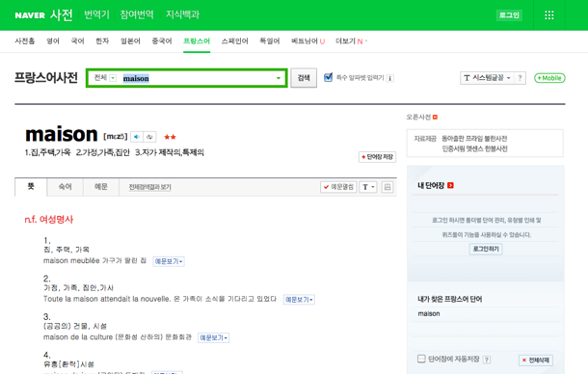Image resolution: width=588 pixels, height=374 pixels.
Task: Click the 프랑스어사전 heading
Action: click(x=46, y=78)
